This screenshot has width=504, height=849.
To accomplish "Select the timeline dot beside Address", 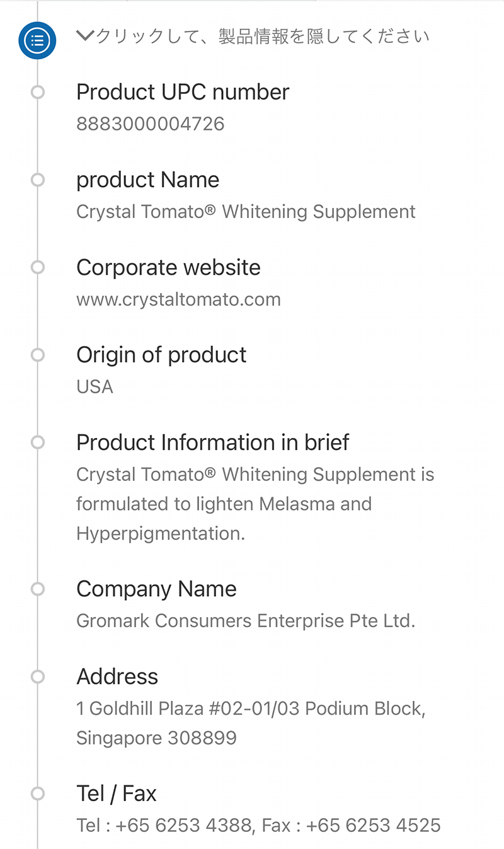I will pyautogui.click(x=38, y=677).
